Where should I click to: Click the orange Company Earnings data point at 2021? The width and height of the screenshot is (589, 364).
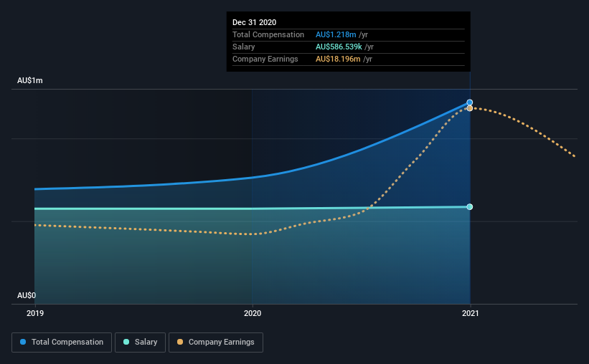click(469, 108)
